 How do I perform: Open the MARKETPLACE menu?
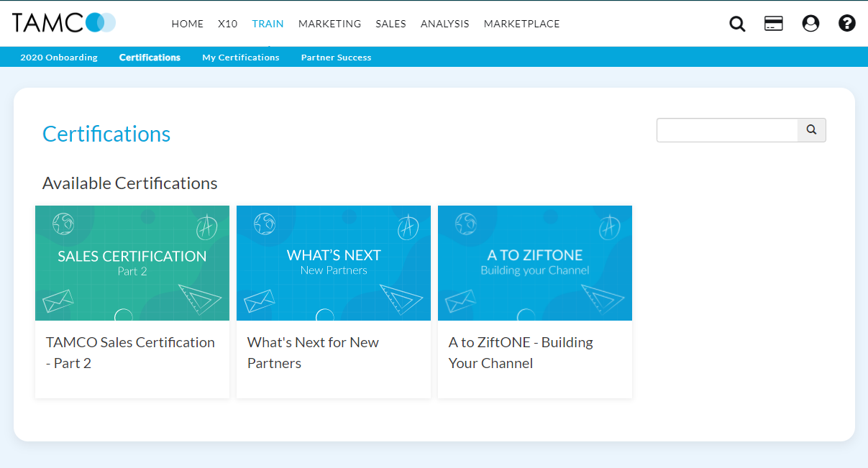pyautogui.click(x=522, y=24)
